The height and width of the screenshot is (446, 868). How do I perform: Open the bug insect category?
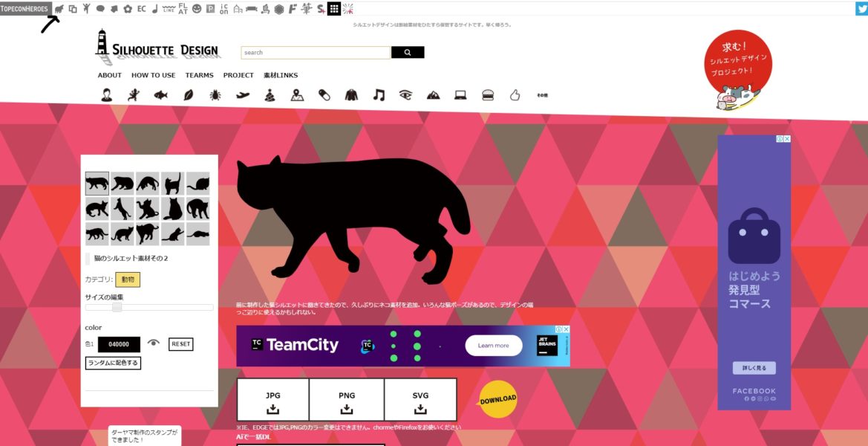[x=215, y=94]
